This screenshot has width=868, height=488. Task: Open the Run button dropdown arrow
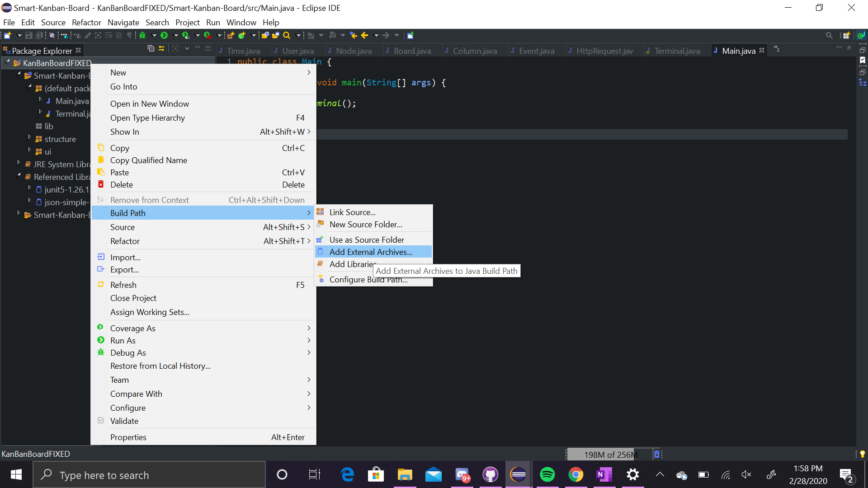[175, 35]
